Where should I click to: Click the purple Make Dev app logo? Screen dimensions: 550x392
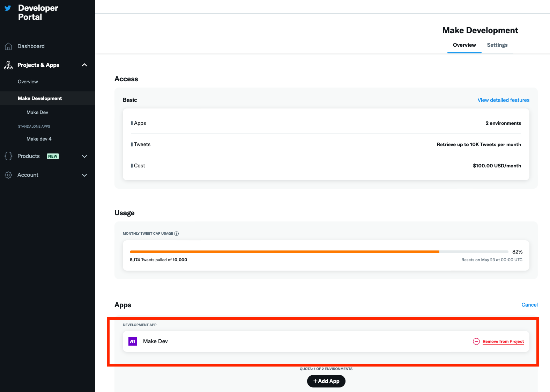(133, 341)
